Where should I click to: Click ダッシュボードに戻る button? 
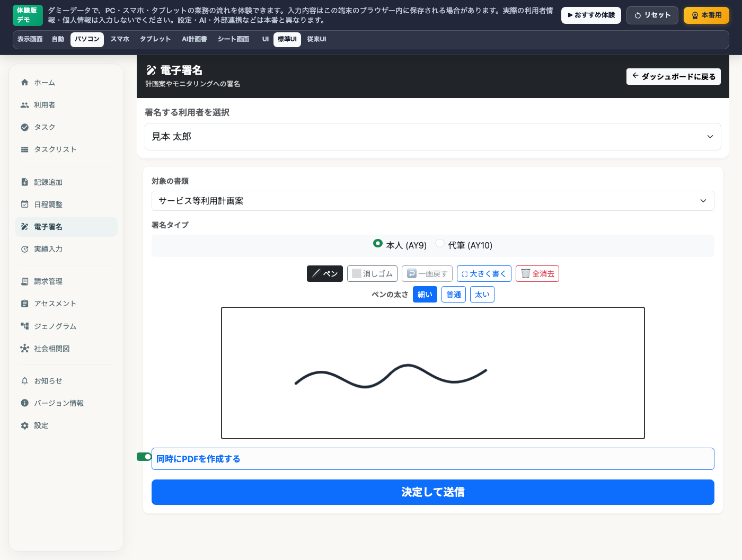coord(674,77)
